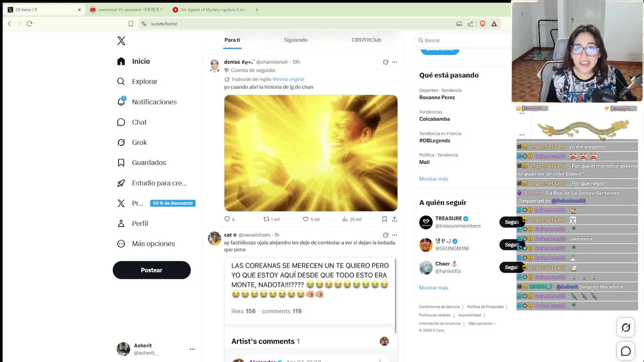Open Explorar search icon in sidebar
Screen dimensions: 644x362
pos(121,81)
